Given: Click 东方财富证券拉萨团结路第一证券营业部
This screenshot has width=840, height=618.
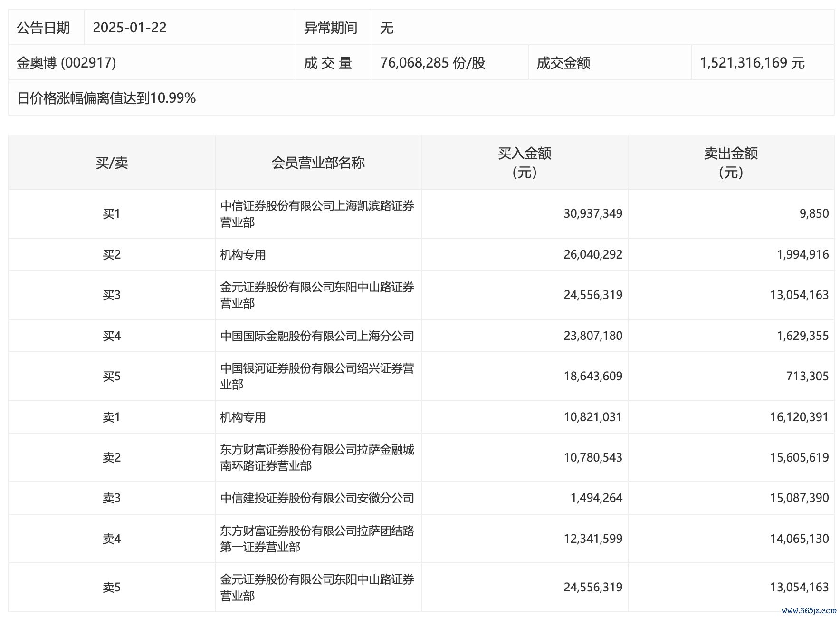Looking at the screenshot, I should [x=317, y=539].
